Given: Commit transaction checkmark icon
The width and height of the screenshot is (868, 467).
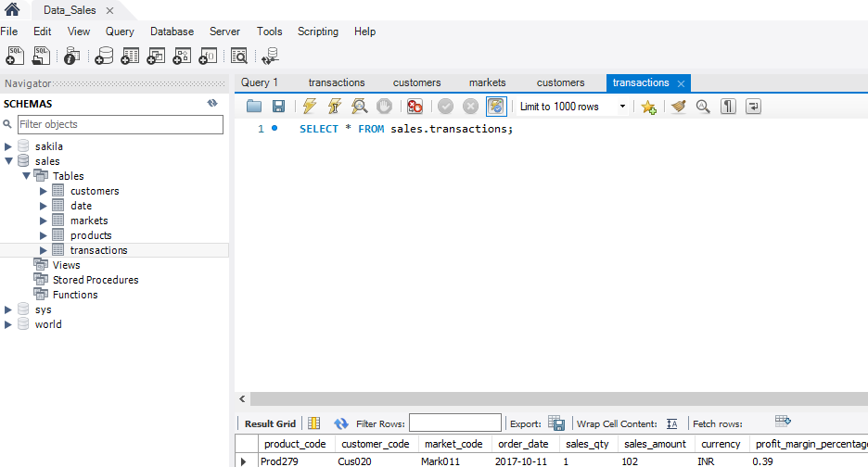Looking at the screenshot, I should point(445,107).
